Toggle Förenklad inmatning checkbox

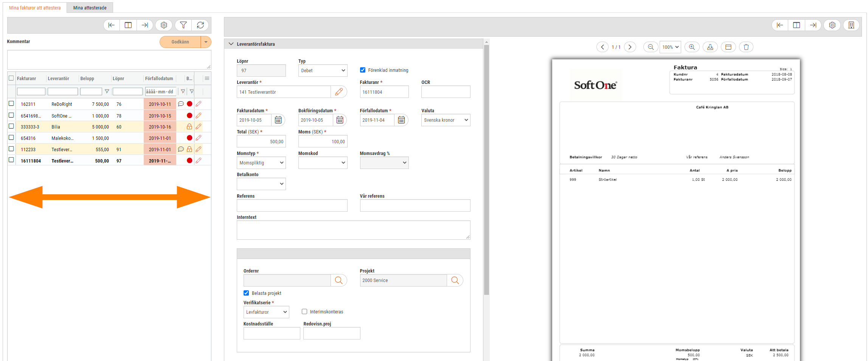point(363,70)
